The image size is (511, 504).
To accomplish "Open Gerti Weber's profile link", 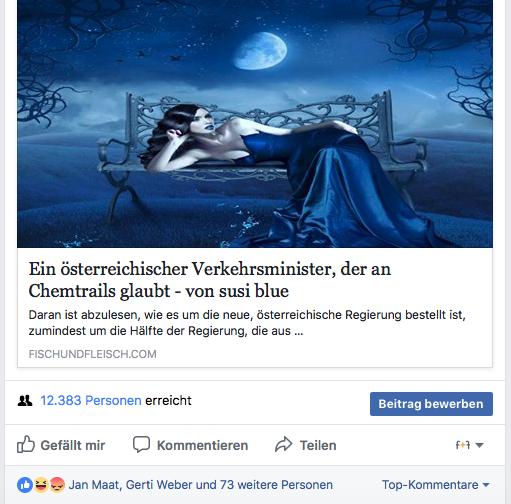I will (159, 485).
